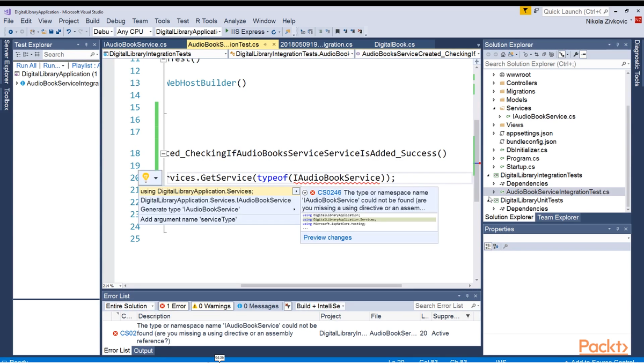Toggle the 0 Messages filter button
Screen dimensions: 644x363
pyautogui.click(x=258, y=306)
